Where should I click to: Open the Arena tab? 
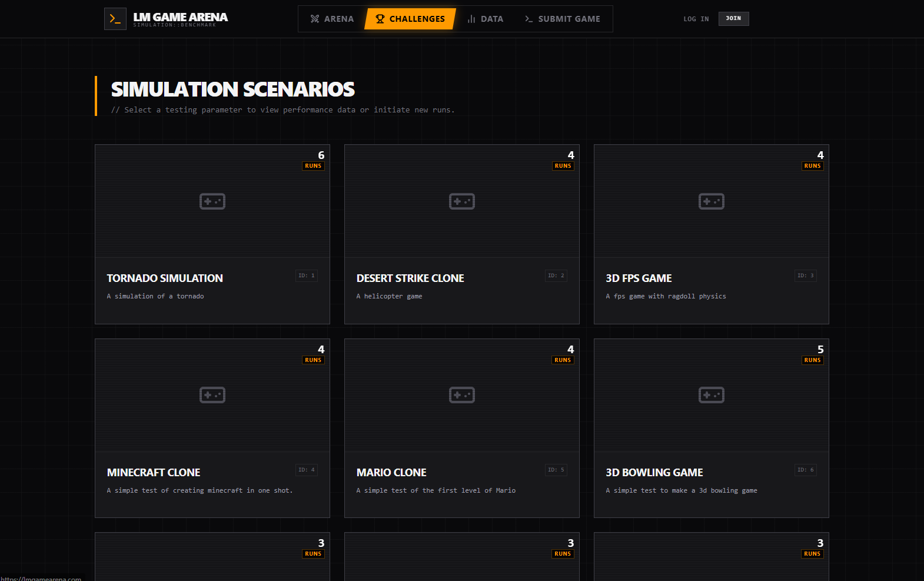click(x=332, y=19)
